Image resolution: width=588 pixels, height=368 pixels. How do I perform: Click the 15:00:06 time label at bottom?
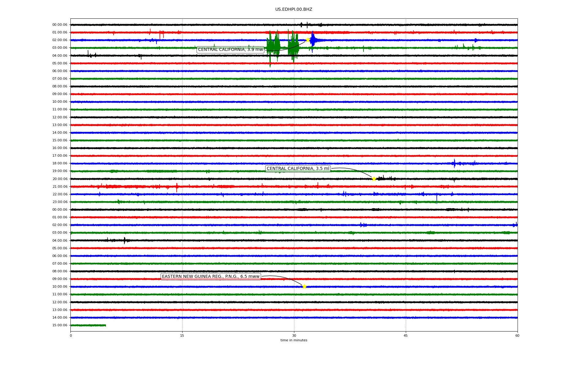click(x=60, y=325)
